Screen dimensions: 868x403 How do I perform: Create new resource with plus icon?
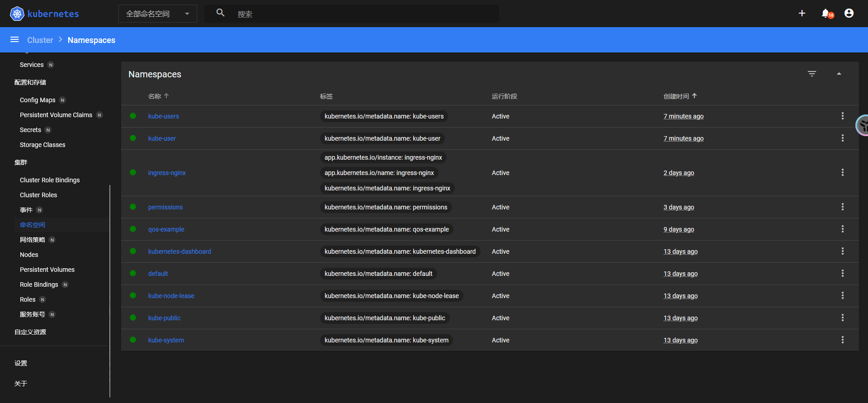click(802, 14)
